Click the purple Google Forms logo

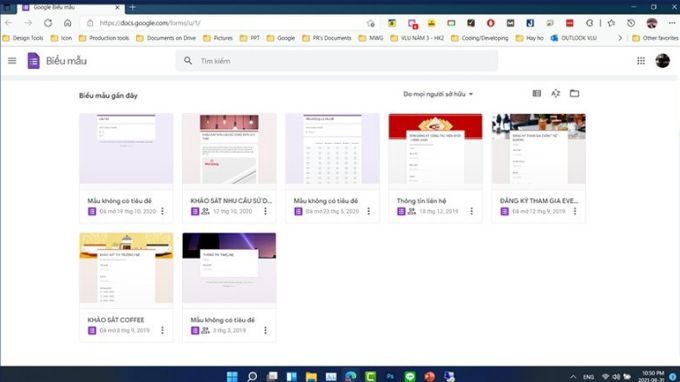[33, 61]
